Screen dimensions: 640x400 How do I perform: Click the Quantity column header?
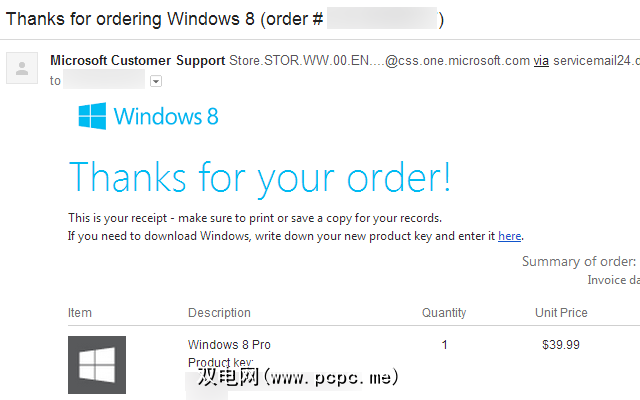[x=444, y=313]
